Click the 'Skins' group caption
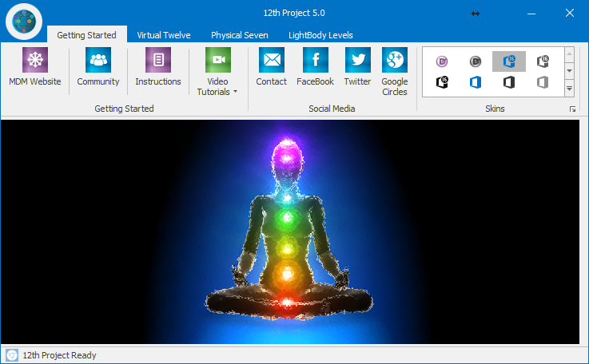 (x=495, y=109)
